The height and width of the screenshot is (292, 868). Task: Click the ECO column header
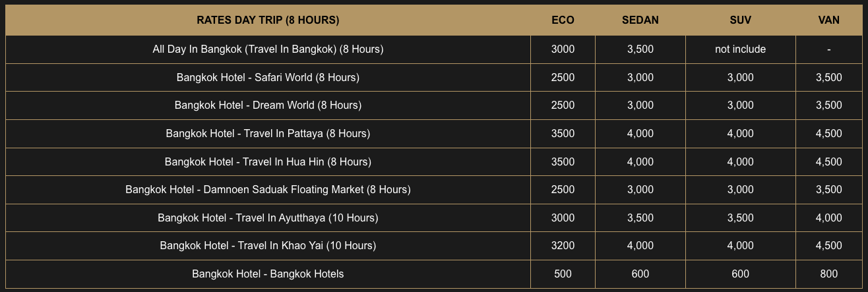pyautogui.click(x=563, y=20)
